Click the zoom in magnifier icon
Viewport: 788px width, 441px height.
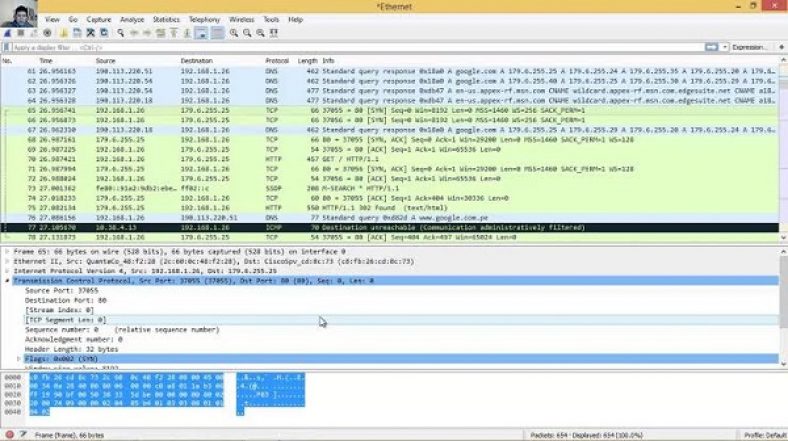[x=234, y=33]
